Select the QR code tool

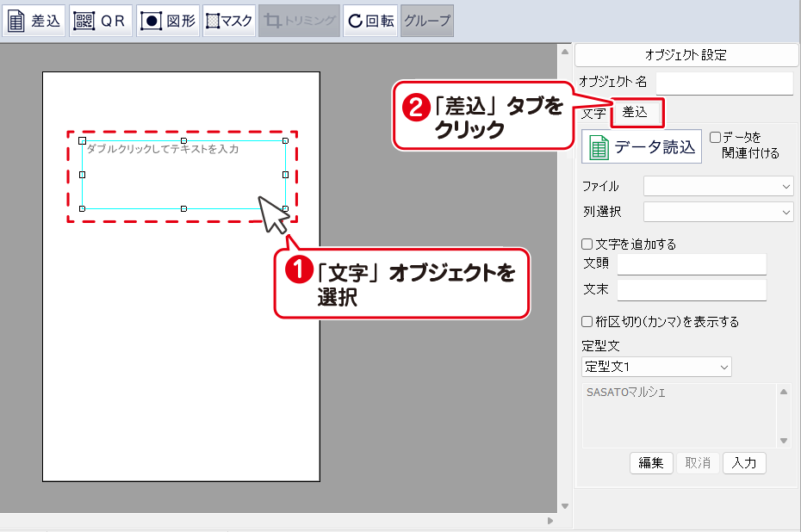point(100,22)
